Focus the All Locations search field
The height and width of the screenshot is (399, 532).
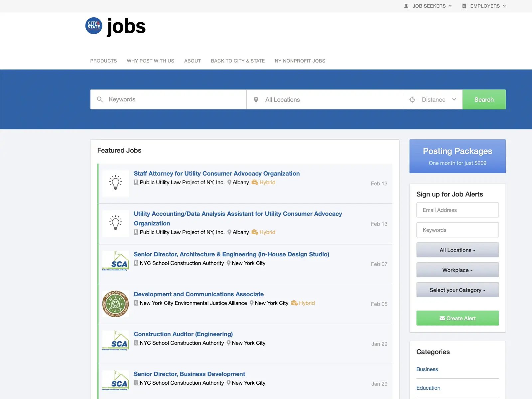point(325,99)
